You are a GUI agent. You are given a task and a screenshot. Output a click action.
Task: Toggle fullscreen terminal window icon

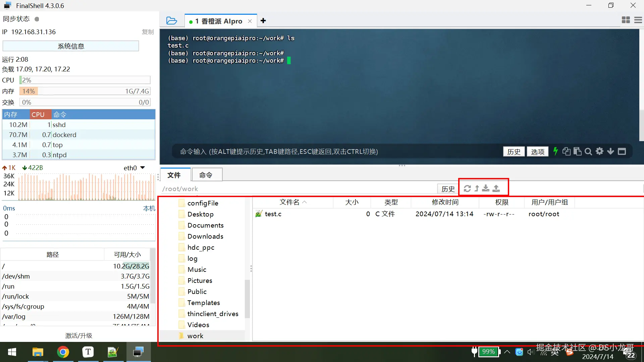[x=622, y=152]
